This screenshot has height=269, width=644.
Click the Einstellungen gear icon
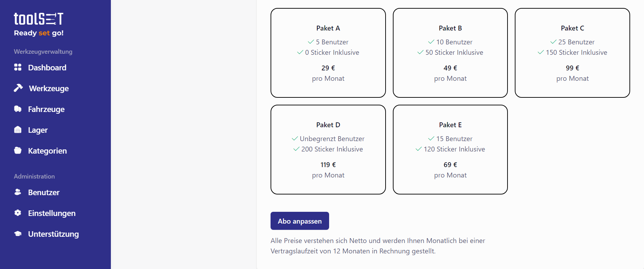(x=18, y=213)
